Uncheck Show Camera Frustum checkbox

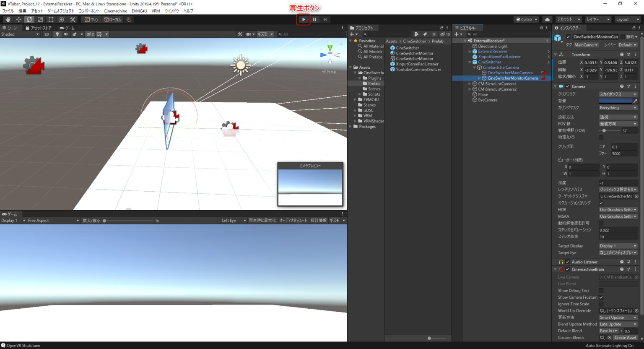coord(601,297)
